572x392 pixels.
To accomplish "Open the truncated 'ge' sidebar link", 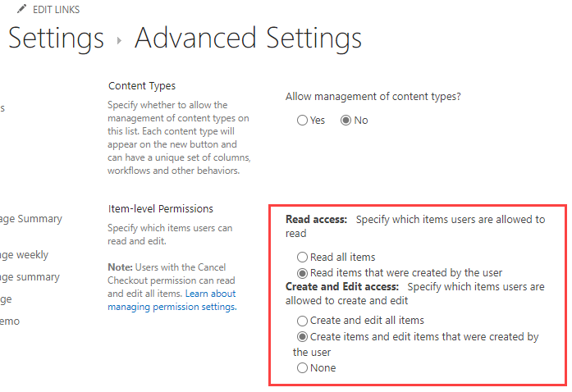I will coord(7,299).
